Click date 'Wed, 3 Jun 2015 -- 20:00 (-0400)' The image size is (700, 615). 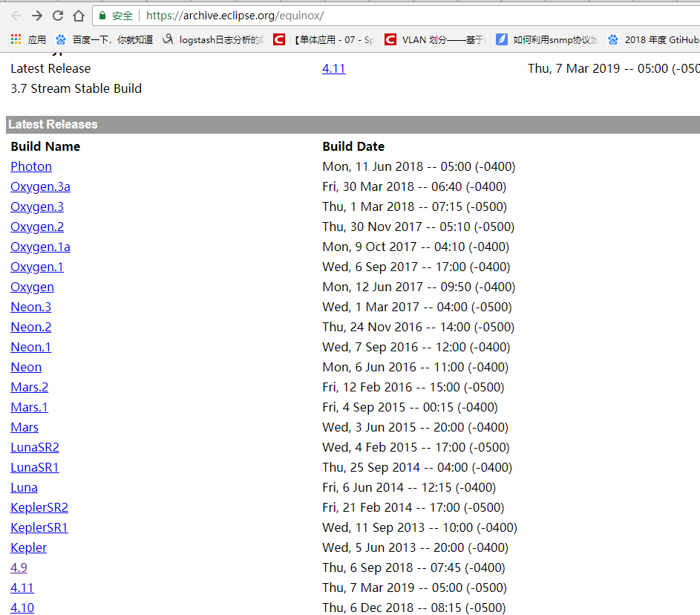point(415,427)
